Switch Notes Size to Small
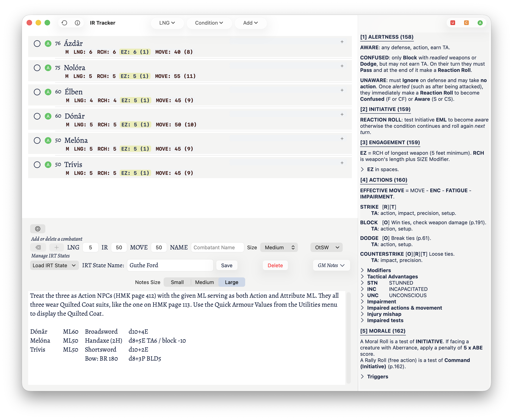Screen dimensions: 513x420 point(177,282)
